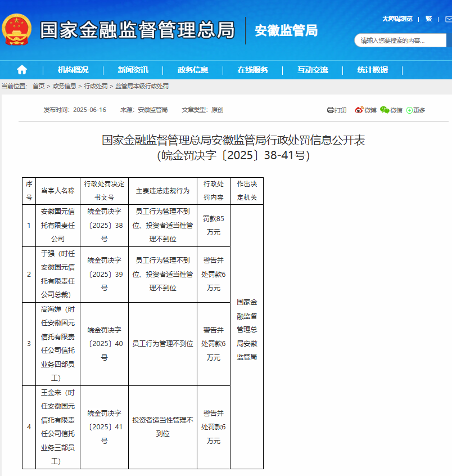The image size is (452, 476).
Task: Click the violation cell 员工行为管理不到位
Action: pyautogui.click(x=162, y=344)
